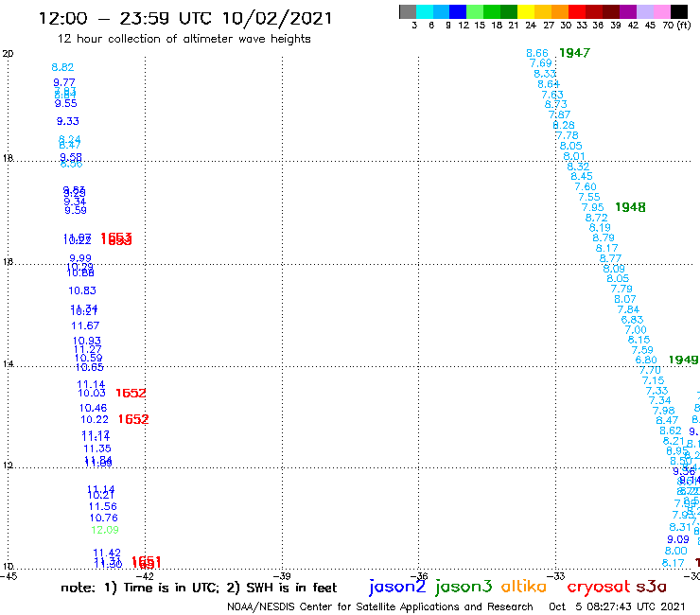
Task: Click the 11.67 wave height value
Action: click(85, 326)
